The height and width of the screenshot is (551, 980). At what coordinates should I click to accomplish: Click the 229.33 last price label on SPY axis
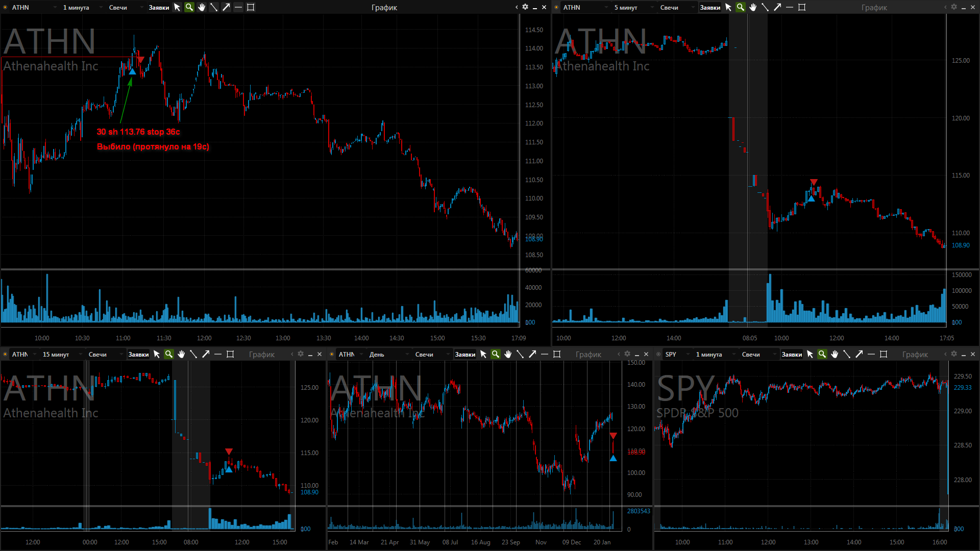963,388
